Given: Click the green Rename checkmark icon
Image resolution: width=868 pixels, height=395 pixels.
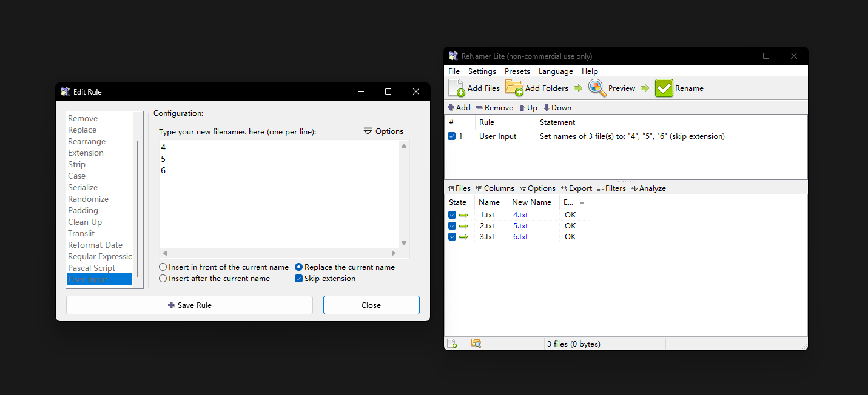Looking at the screenshot, I should (664, 88).
